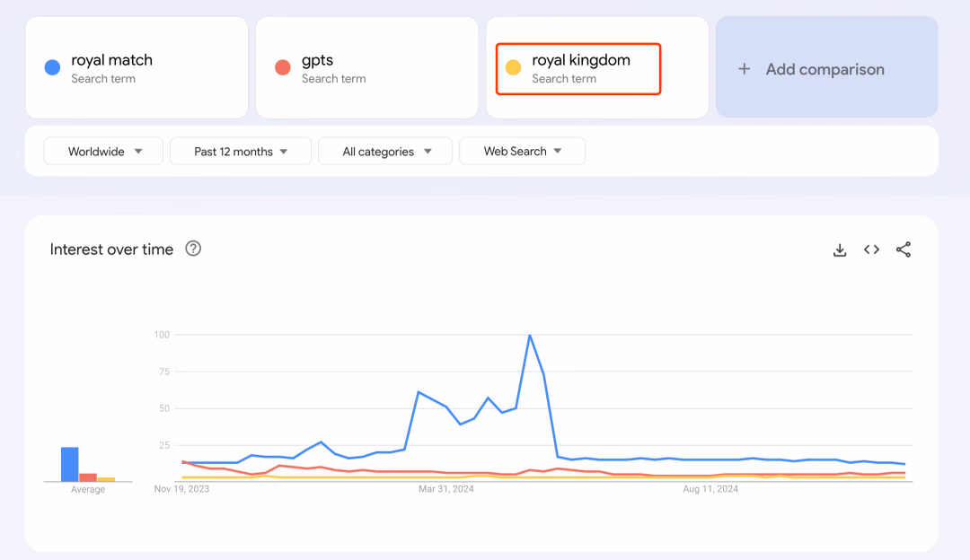Select the blue royal match color dot
This screenshot has height=560, width=970.
point(53,67)
